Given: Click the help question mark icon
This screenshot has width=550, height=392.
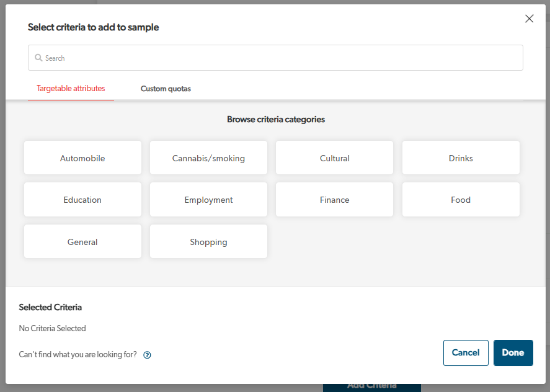Looking at the screenshot, I should tap(148, 355).
